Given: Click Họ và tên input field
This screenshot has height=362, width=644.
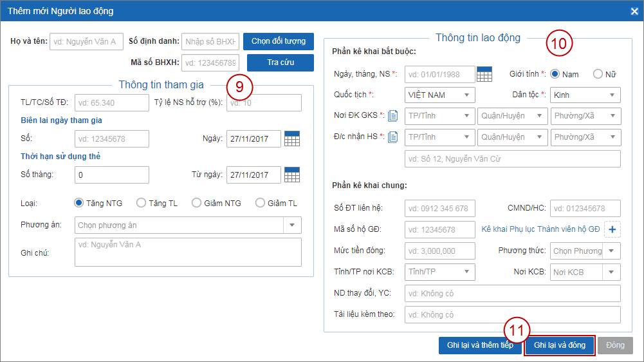Looking at the screenshot, I should 86,42.
